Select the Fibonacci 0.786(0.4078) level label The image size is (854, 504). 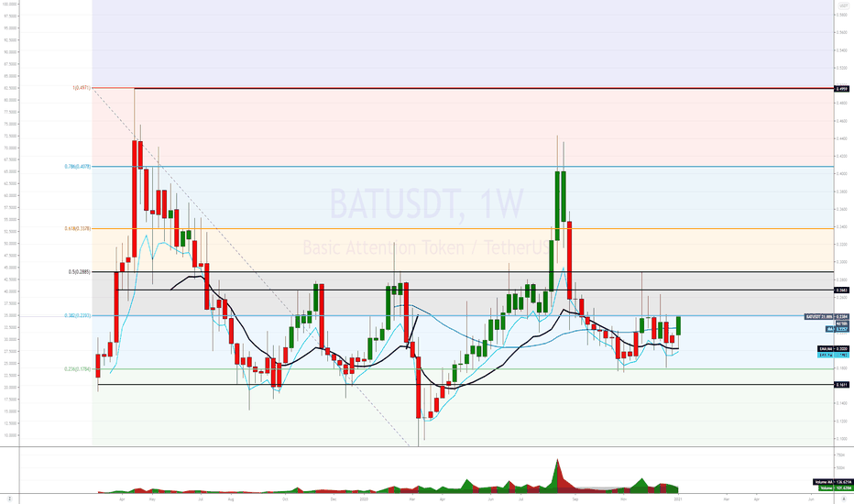click(77, 167)
